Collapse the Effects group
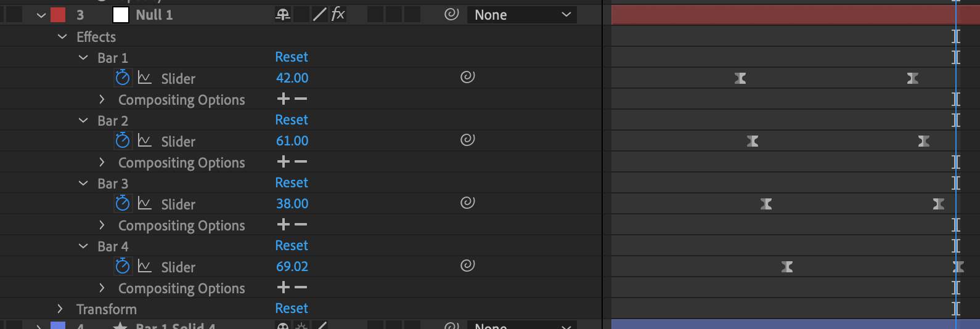Screen dimensions: 980x329 tap(62, 37)
